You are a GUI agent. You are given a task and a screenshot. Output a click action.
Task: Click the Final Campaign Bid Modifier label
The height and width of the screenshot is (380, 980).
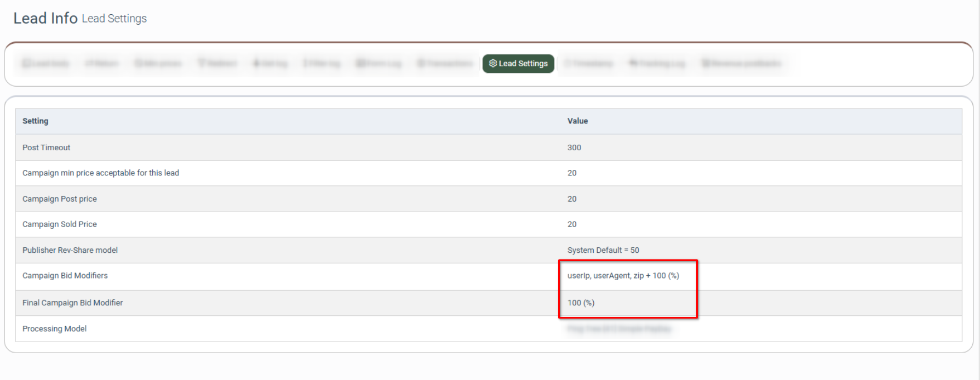(x=72, y=303)
